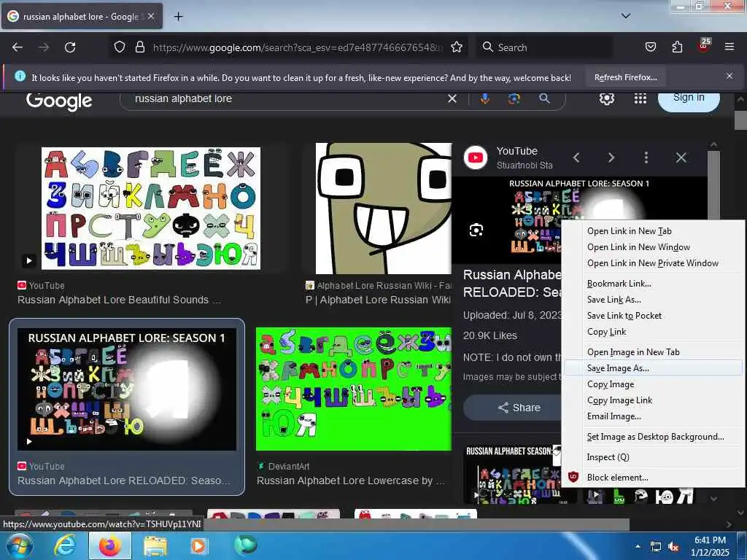Select Save Image As
Viewport: 747px width, 560px height.
click(653, 368)
